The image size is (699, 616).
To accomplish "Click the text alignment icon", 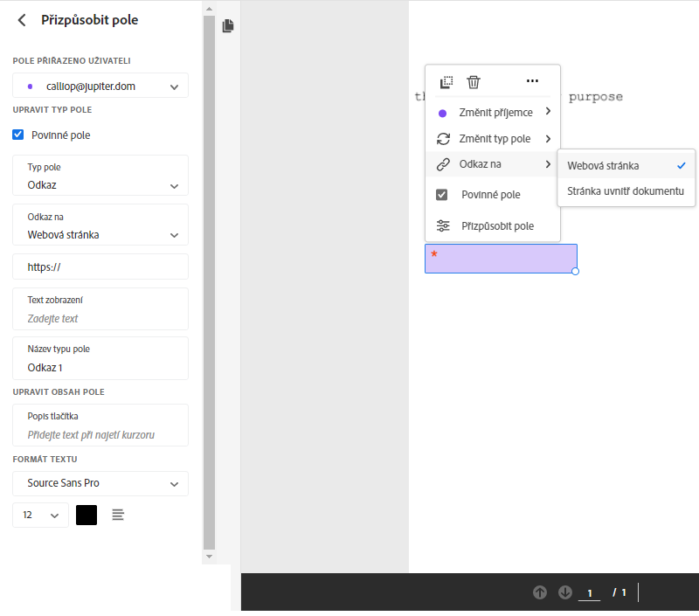I will pos(118,516).
